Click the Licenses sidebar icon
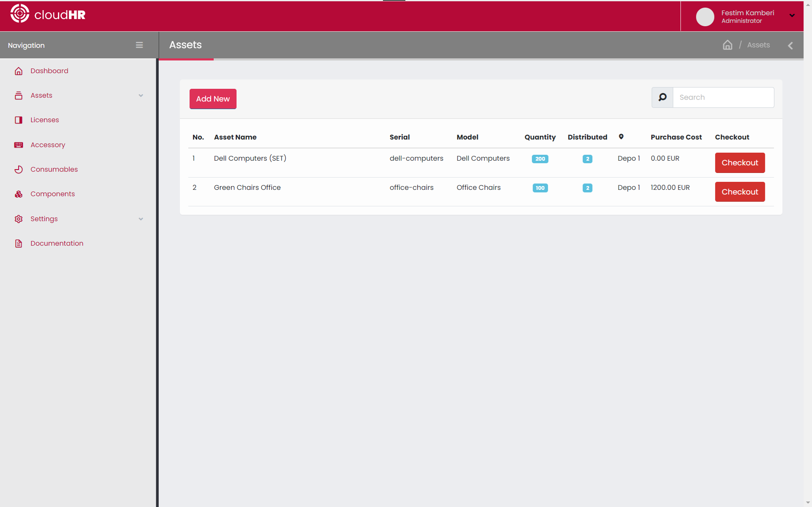 coord(19,120)
